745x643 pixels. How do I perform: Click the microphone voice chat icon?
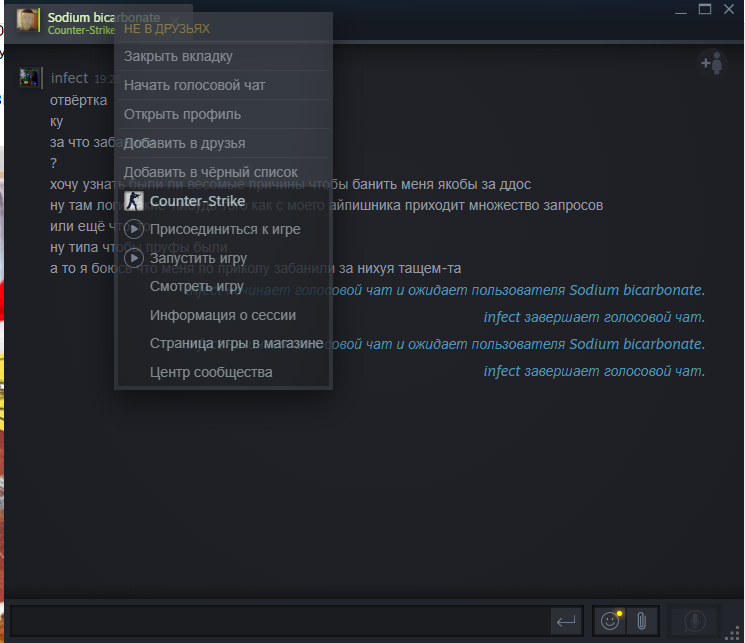click(694, 621)
